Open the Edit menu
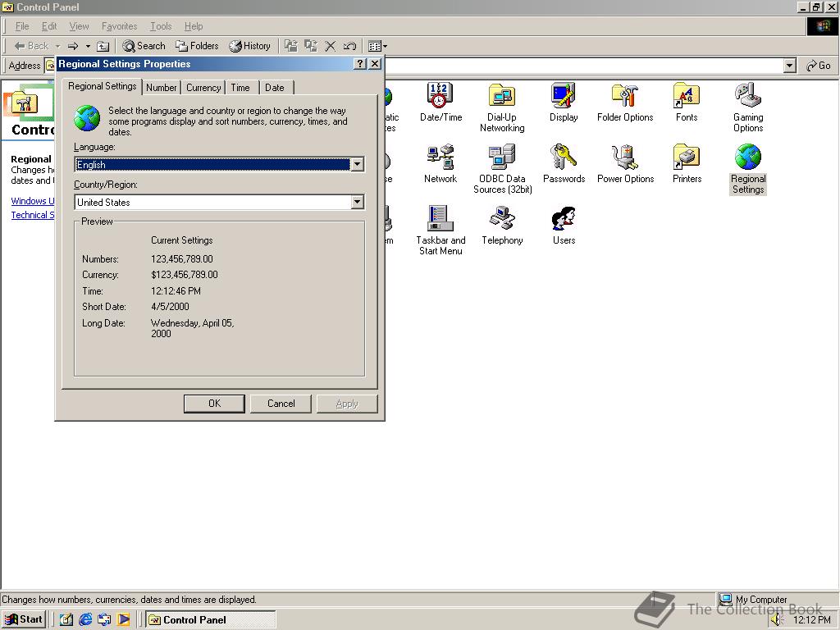Screen dimensions: 840x630 49,26
